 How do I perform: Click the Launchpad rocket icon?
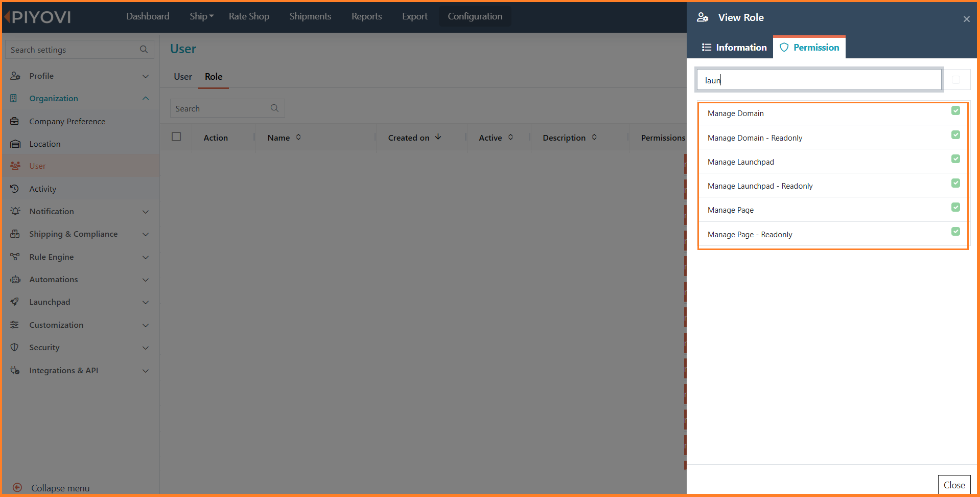point(15,302)
